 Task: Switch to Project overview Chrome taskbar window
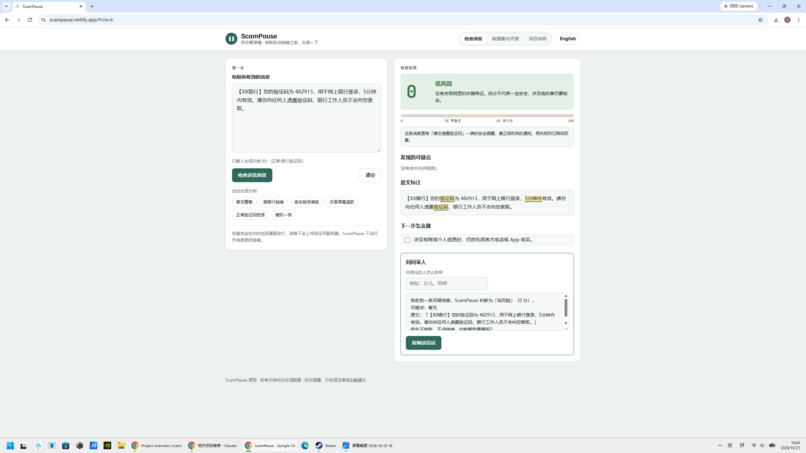pyautogui.click(x=157, y=445)
